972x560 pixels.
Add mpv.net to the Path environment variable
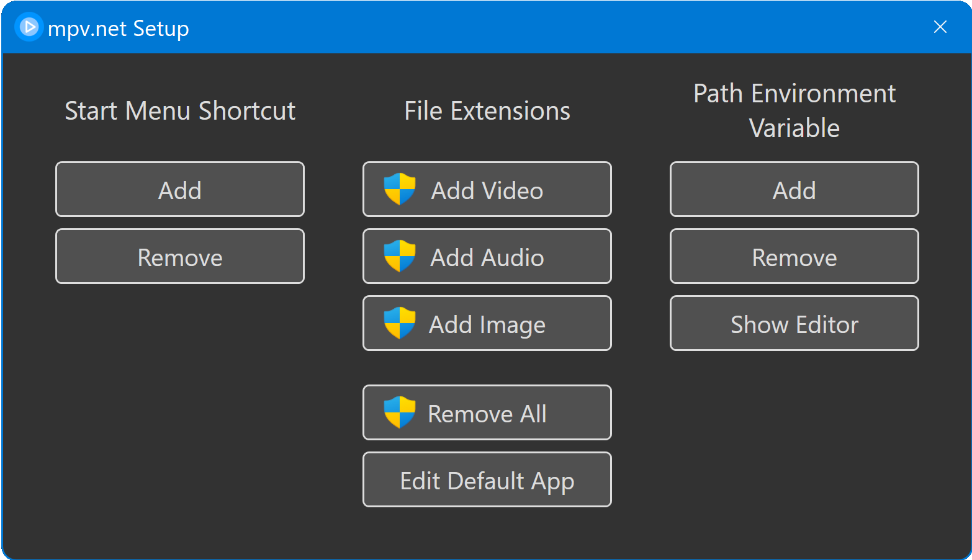point(794,189)
